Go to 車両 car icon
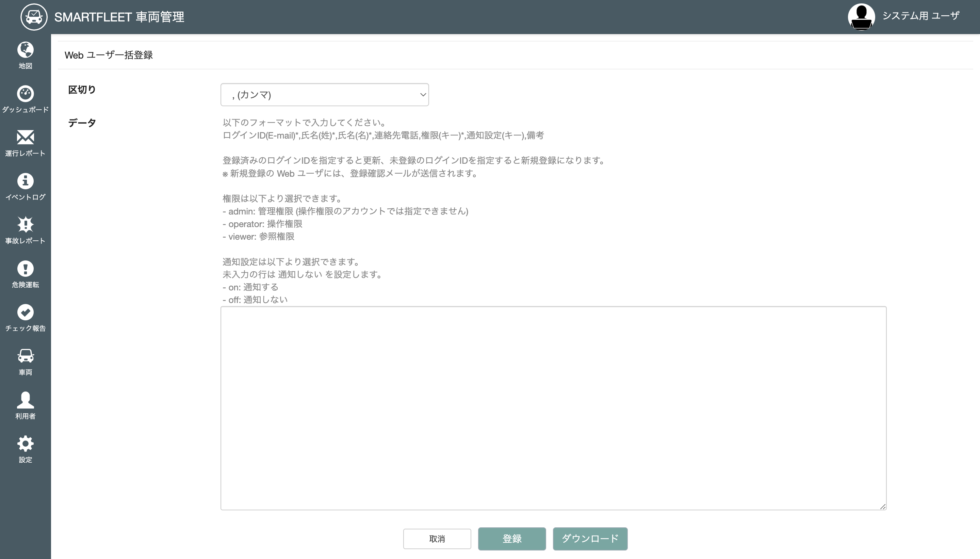Screen dimensions: 980x559 [25, 356]
